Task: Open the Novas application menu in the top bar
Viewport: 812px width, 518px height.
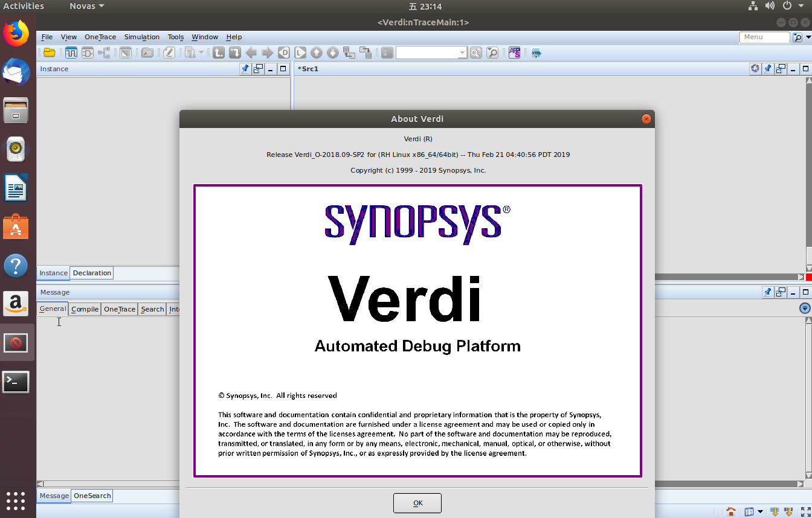Action: (86, 6)
